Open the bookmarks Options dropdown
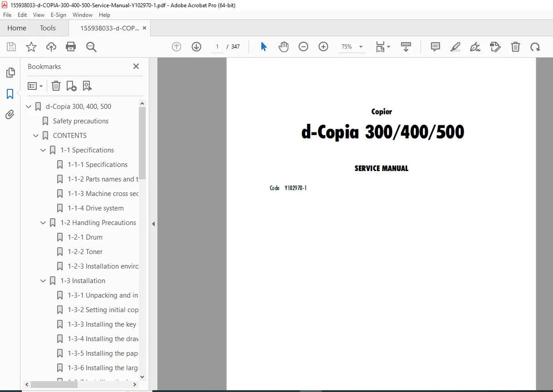Screen dimensions: 553x392 click(x=35, y=86)
